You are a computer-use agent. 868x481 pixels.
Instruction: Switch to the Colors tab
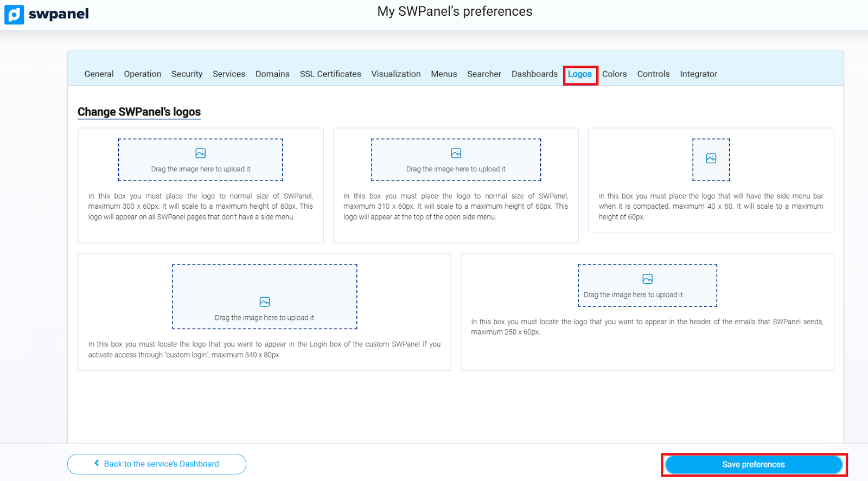614,74
